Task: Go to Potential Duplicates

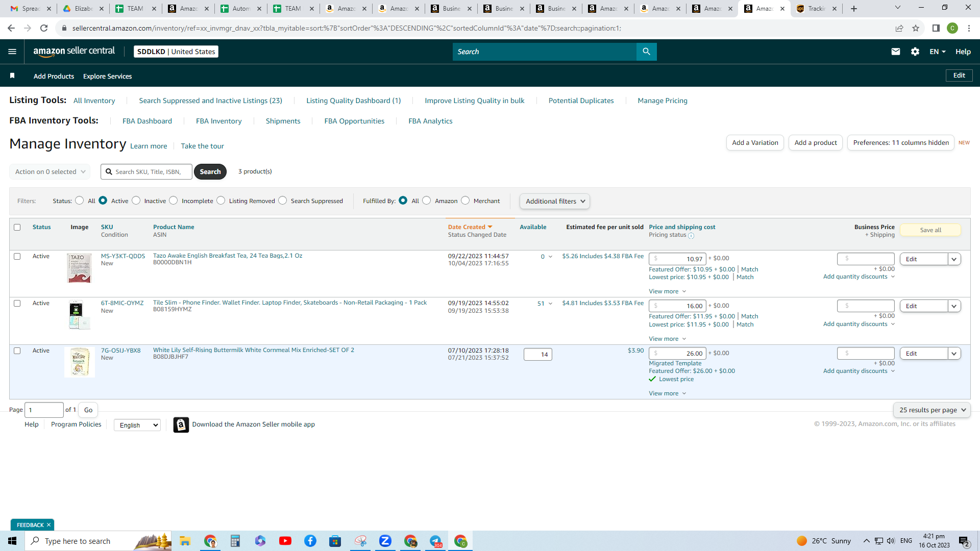Action: [581, 101]
